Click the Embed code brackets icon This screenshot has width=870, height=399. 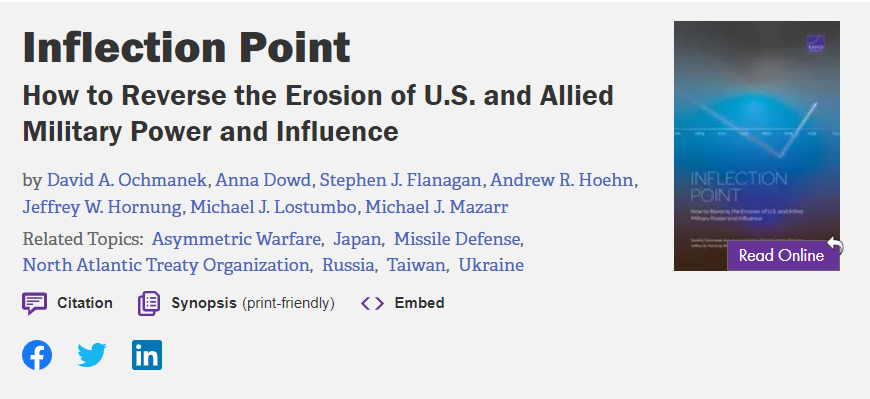tap(372, 304)
